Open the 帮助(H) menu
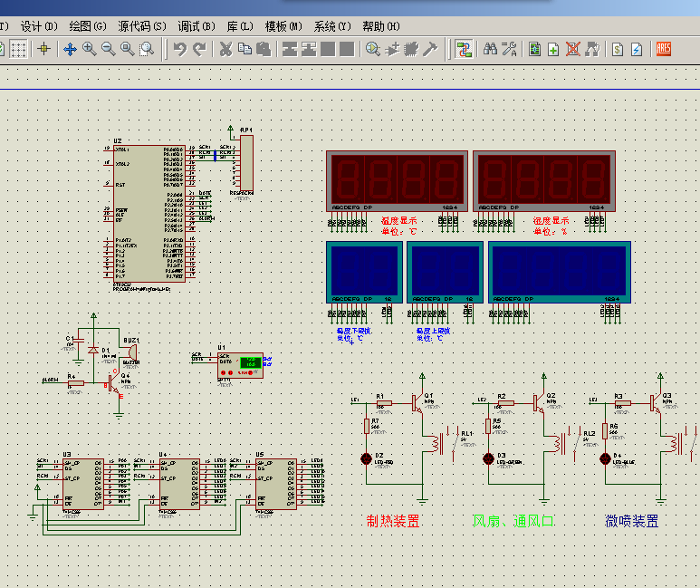 point(381,27)
